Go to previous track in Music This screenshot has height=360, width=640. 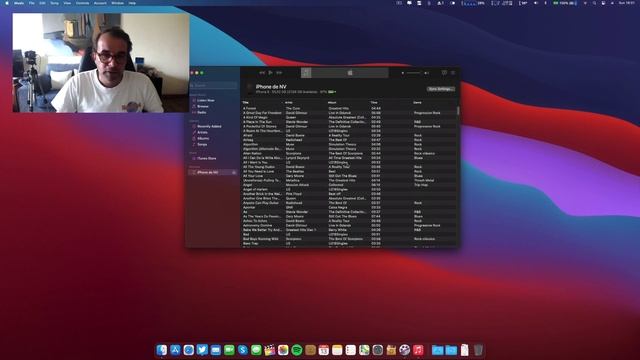[x=262, y=73]
